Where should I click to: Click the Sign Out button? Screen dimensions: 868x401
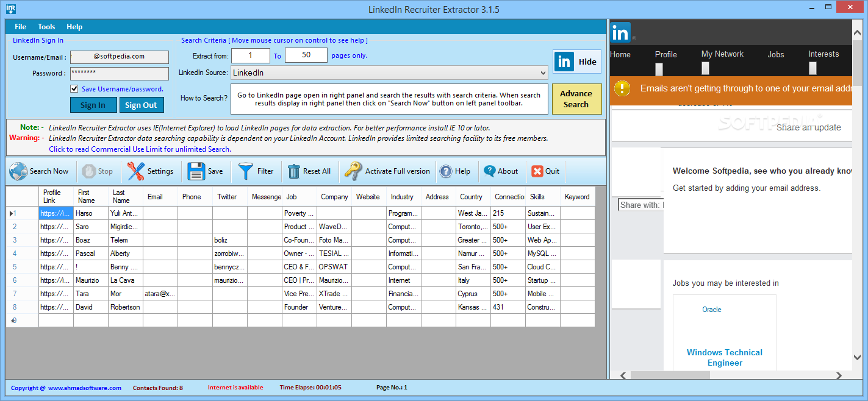point(141,105)
